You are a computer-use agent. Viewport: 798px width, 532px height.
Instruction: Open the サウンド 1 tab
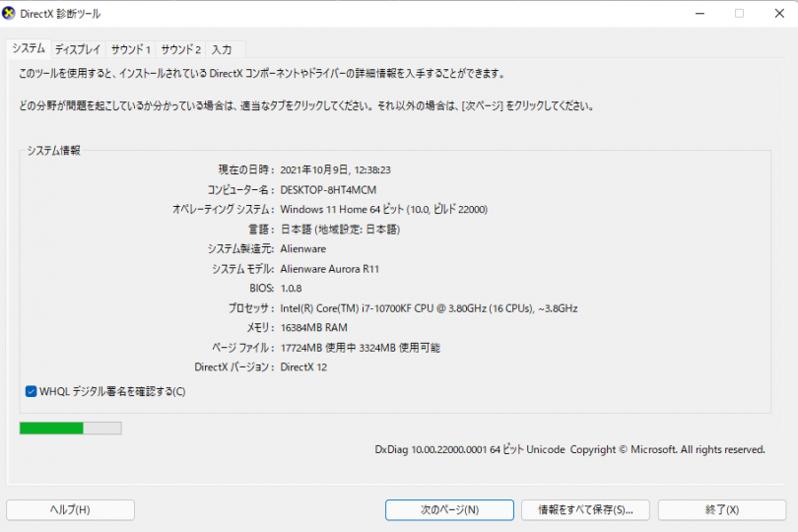point(131,49)
